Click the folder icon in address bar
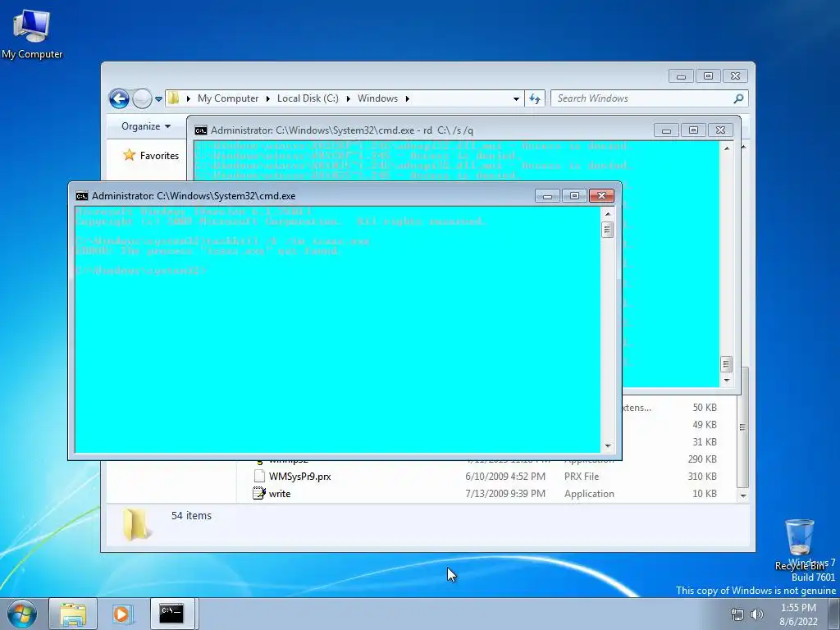The image size is (840, 630). click(x=173, y=98)
